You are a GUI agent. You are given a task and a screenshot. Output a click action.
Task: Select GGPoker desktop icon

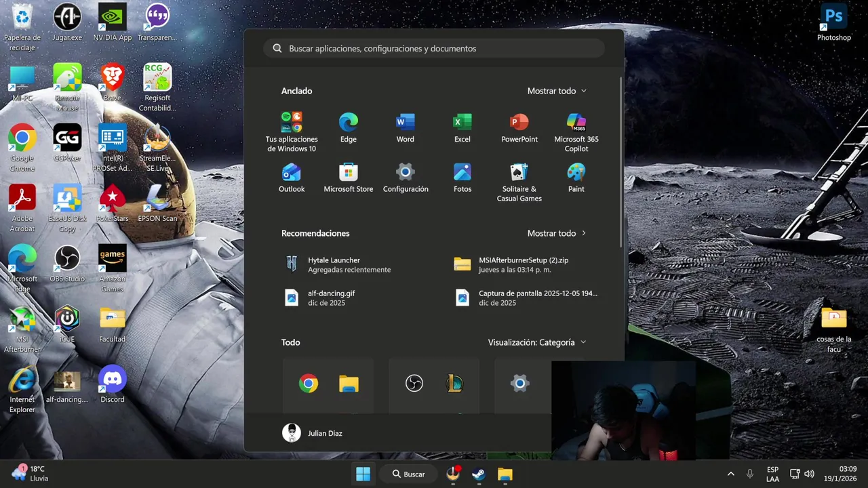coord(67,144)
